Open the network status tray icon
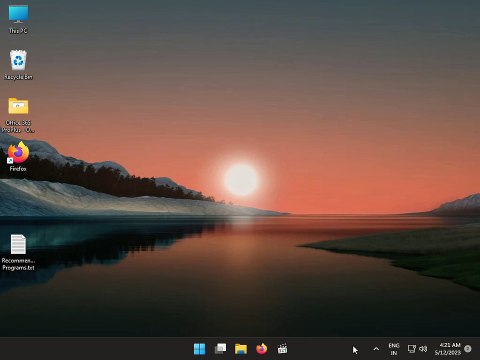 [412, 349]
